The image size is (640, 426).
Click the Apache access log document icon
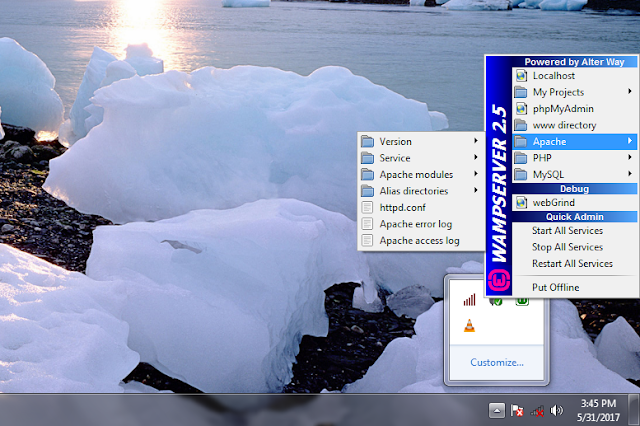click(x=367, y=241)
